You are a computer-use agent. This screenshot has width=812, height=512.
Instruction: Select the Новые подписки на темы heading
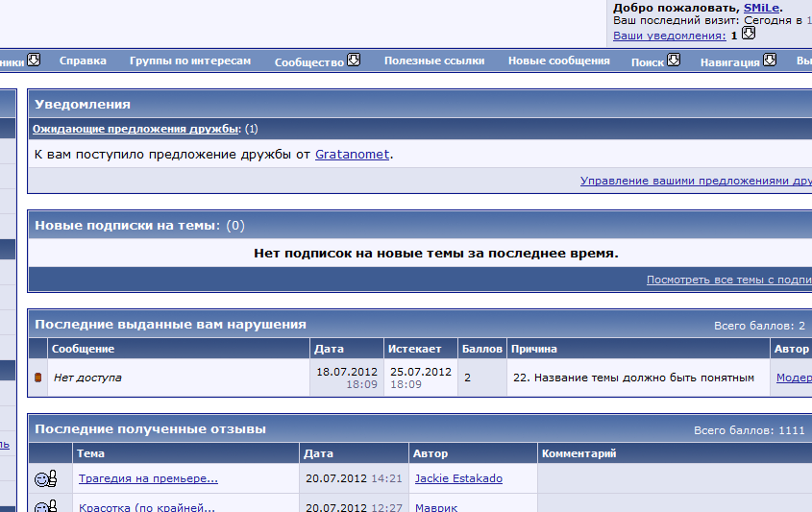(x=127, y=225)
